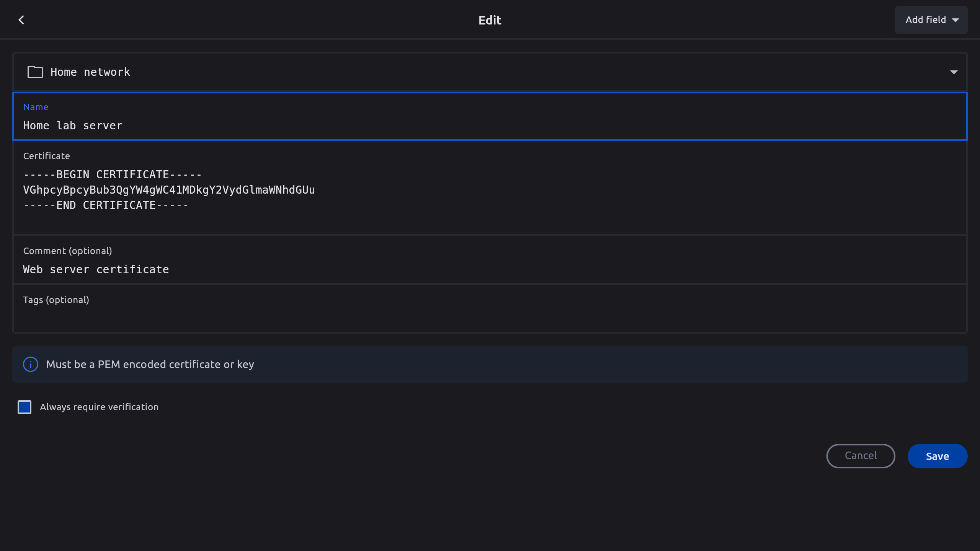Click the info icon in PEM notice

tap(31, 364)
